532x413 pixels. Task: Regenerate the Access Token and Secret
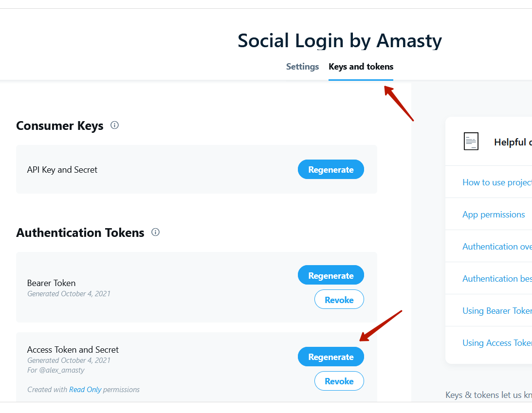(x=331, y=357)
